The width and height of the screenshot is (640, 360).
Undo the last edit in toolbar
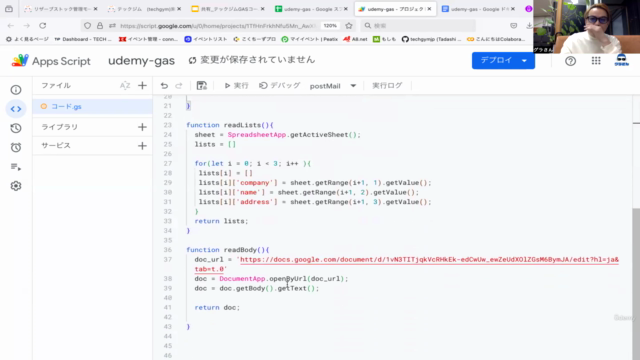164,86
